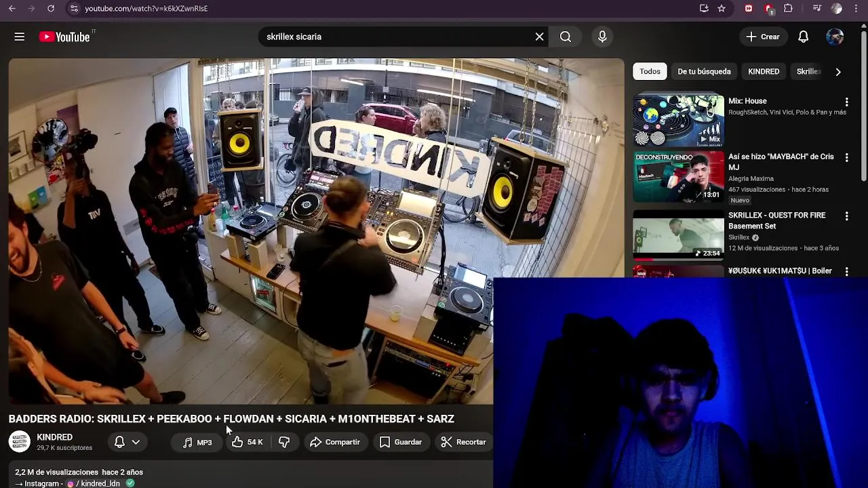Image resolution: width=868 pixels, height=488 pixels.
Task: Dislike the video with thumbs down
Action: coord(284,442)
